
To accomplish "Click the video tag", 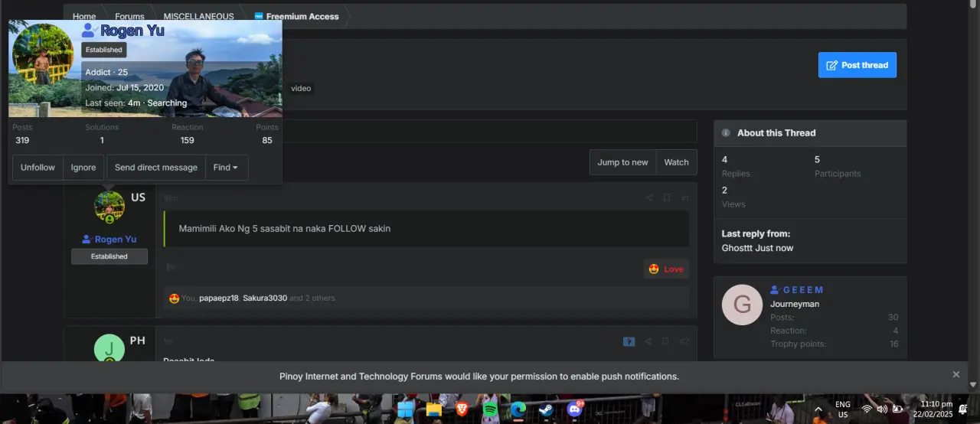I will tap(301, 89).
